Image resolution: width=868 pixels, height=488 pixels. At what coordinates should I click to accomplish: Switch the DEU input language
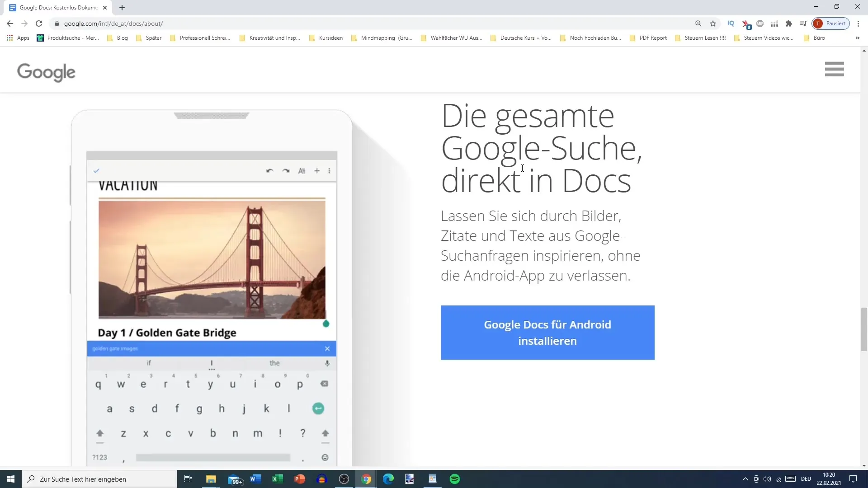click(x=806, y=479)
